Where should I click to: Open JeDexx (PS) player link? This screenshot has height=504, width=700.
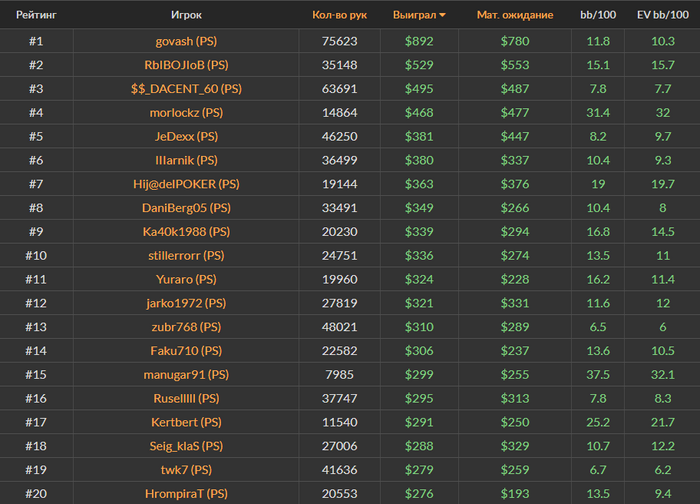186,136
